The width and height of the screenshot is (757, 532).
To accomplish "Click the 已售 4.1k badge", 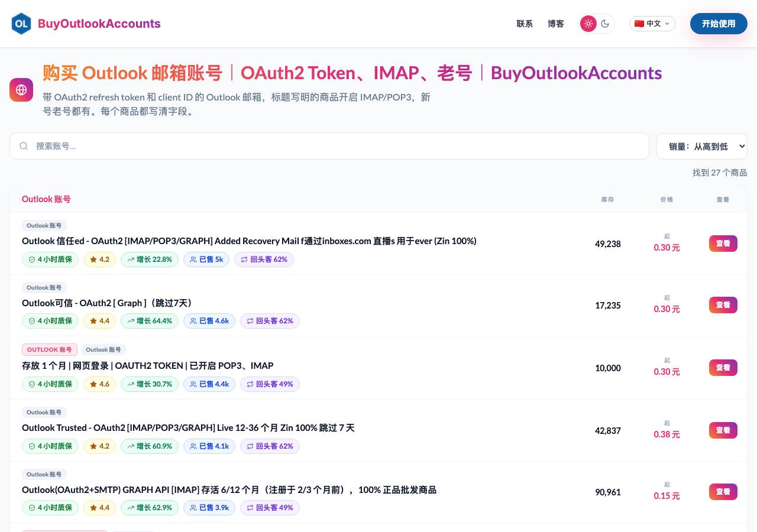I will [209, 446].
